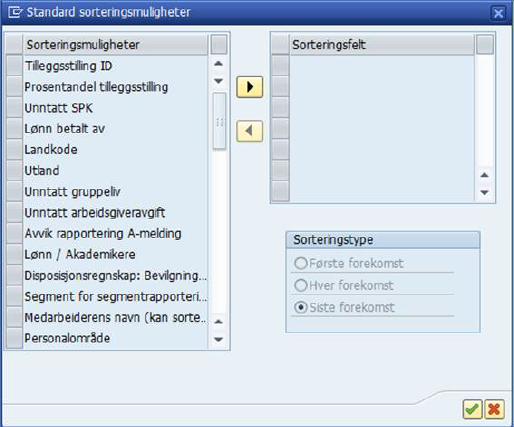Click the row selector for Unntatt gruppeliv
Screen dimensions: 514x427
pyautogui.click(x=14, y=192)
